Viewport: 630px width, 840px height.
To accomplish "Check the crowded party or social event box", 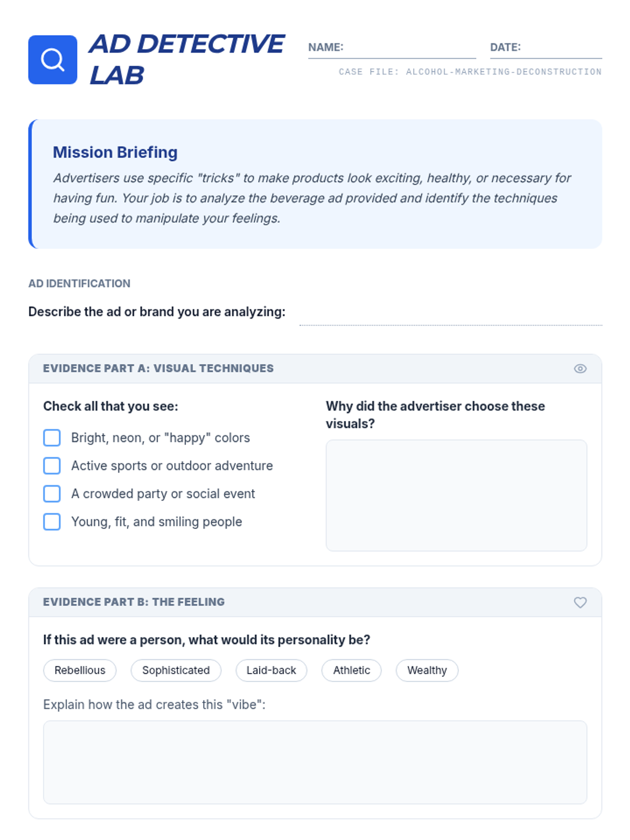I will click(52, 493).
